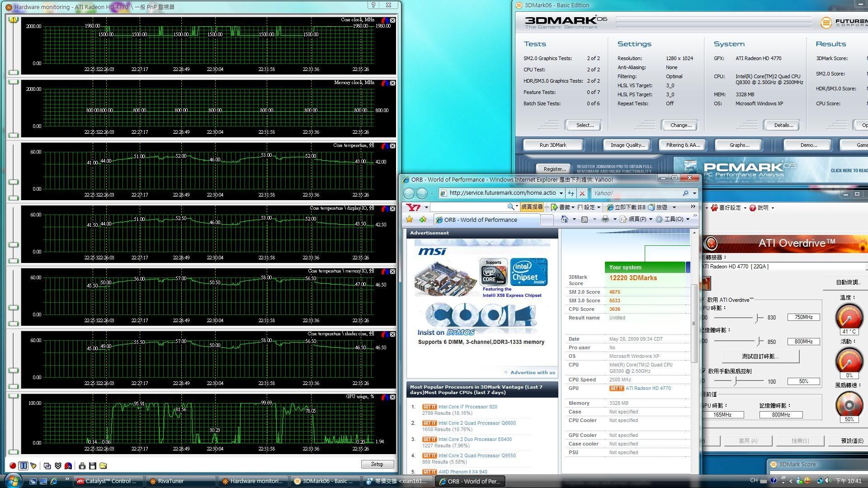Viewport: 868px width, 488px height.
Task: Click the red-blue 'A' icon in monitoring toolbar
Action: click(x=68, y=465)
